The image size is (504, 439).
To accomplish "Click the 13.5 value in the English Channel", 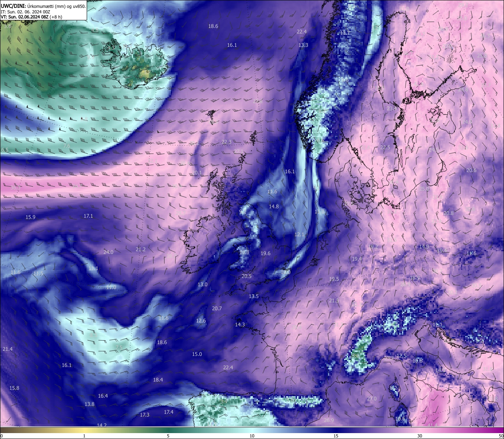I will [254, 296].
